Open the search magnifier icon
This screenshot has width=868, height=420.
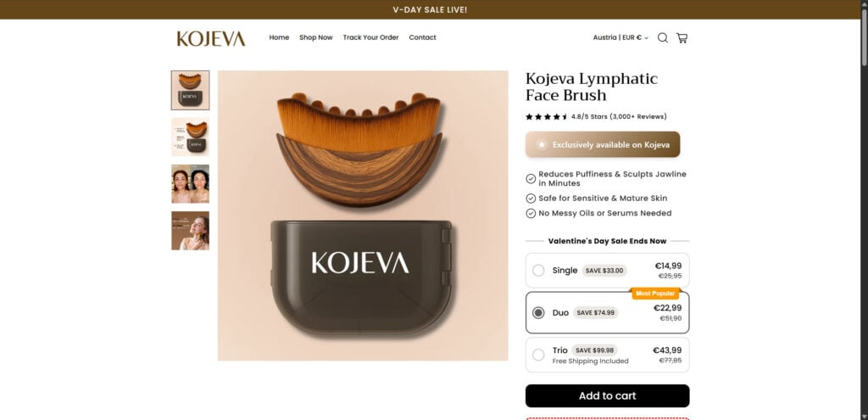662,37
